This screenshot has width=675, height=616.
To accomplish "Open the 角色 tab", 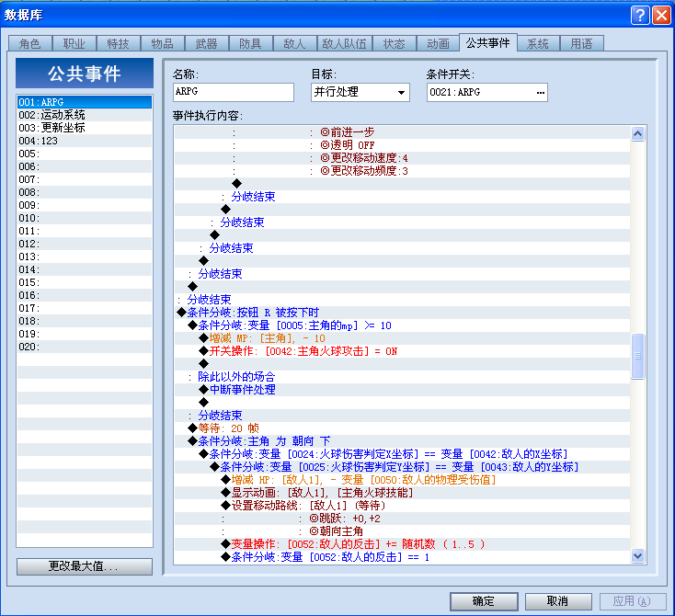I will tap(30, 43).
